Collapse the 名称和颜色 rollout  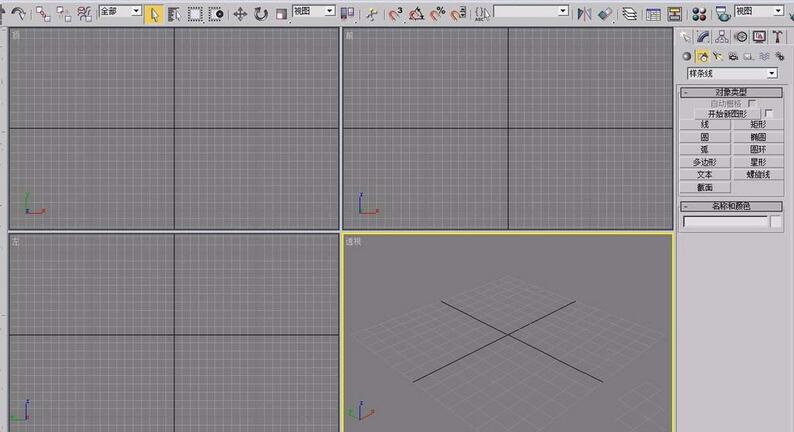(731, 206)
